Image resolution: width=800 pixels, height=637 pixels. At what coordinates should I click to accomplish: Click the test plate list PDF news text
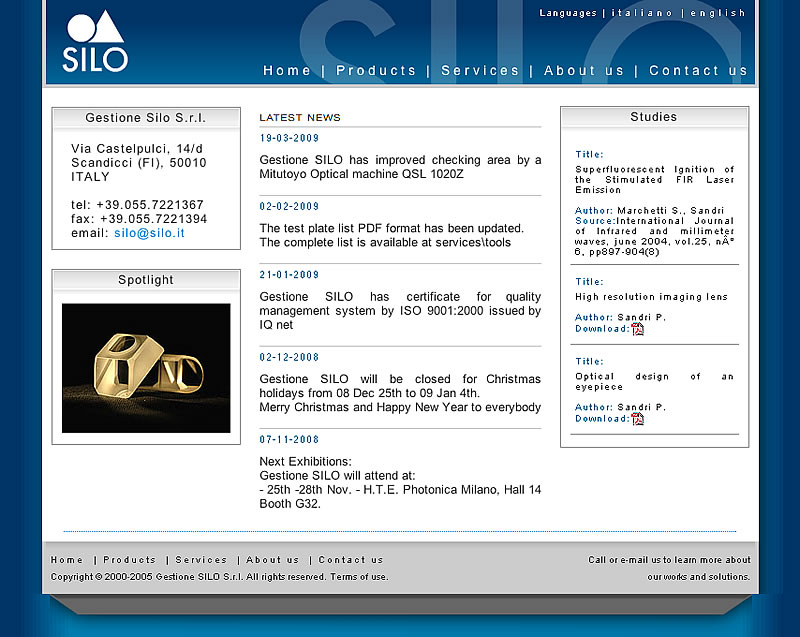click(x=391, y=235)
